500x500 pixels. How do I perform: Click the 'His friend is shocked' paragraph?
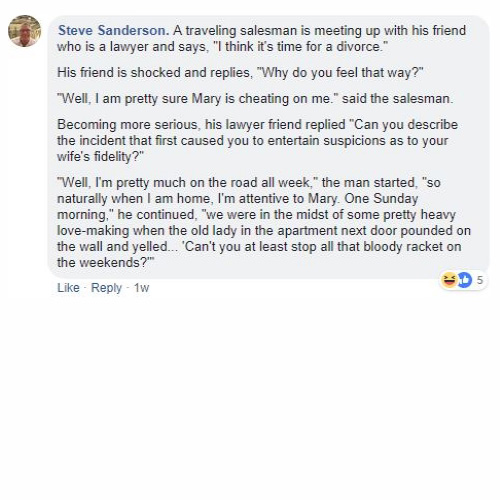(x=240, y=73)
